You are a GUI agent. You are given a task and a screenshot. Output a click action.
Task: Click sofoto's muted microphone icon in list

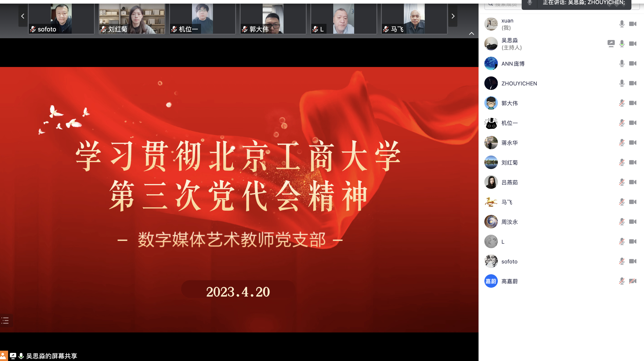pyautogui.click(x=622, y=261)
